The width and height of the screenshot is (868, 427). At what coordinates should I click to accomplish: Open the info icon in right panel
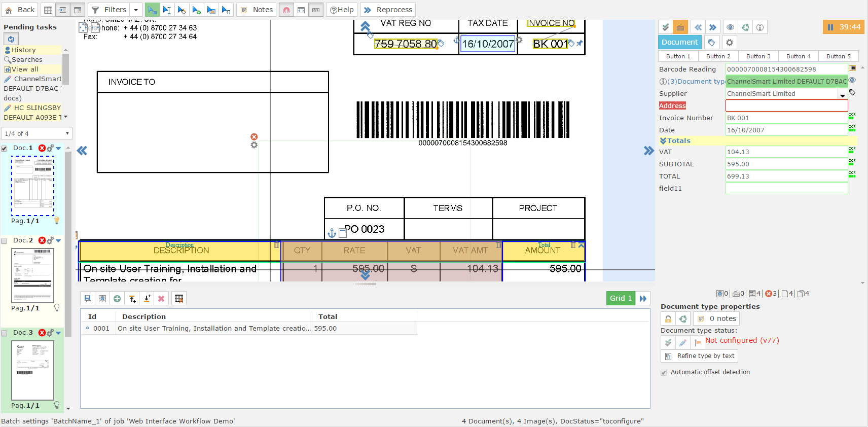pyautogui.click(x=760, y=27)
